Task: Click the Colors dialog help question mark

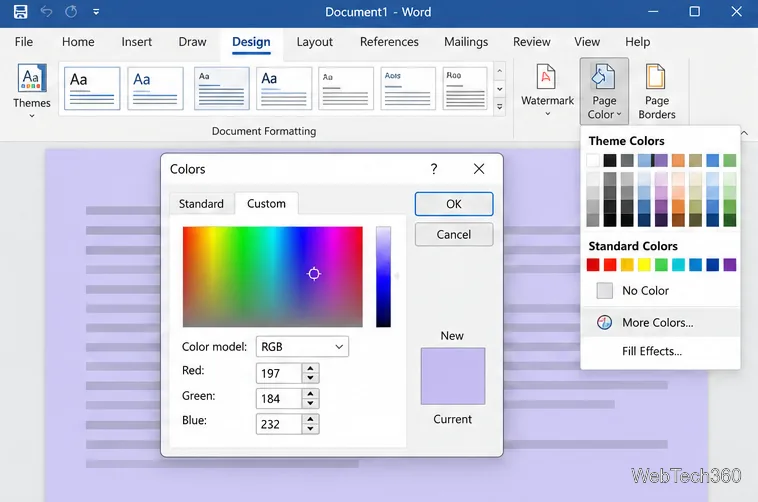Action: [434, 169]
